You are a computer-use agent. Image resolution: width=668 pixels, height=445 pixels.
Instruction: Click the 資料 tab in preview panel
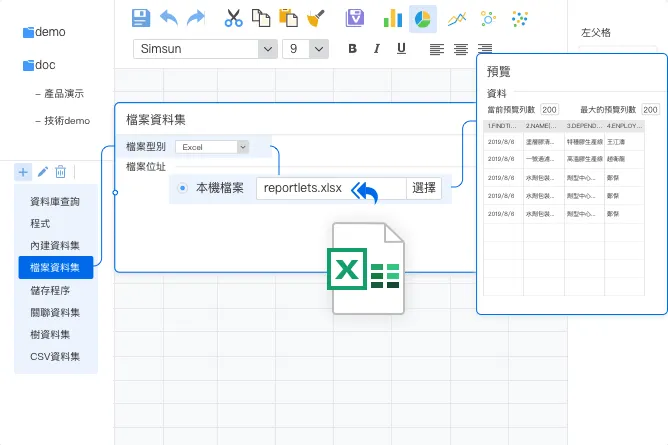click(496, 94)
